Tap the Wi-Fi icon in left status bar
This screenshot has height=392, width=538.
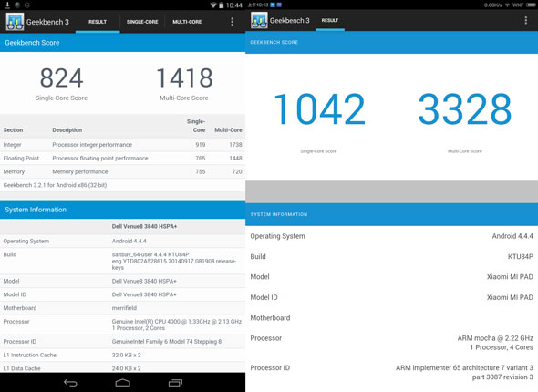213,5
